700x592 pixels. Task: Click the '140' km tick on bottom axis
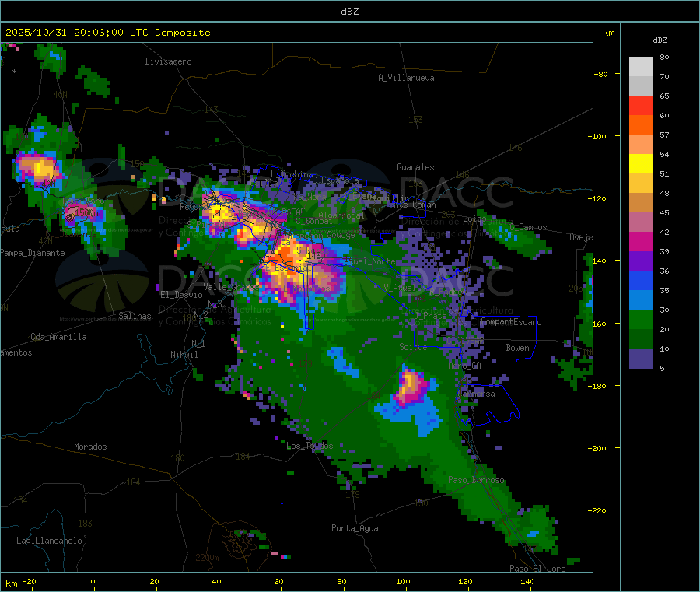pos(527,581)
